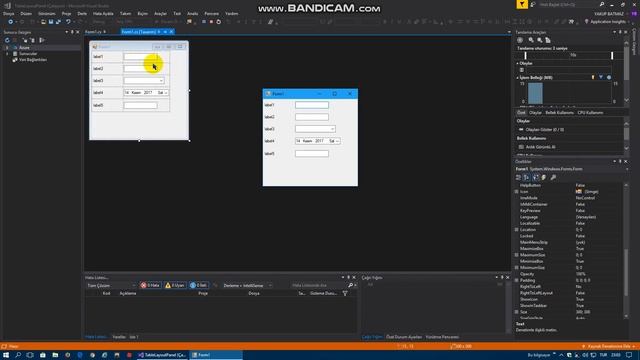
Task: Click the label1 textbox in running Form1
Action: (312, 105)
